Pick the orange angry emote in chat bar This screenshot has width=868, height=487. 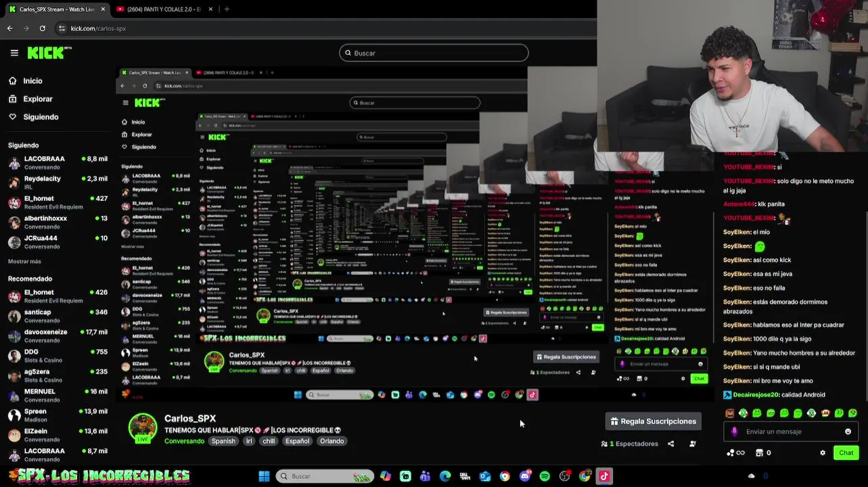(x=729, y=413)
